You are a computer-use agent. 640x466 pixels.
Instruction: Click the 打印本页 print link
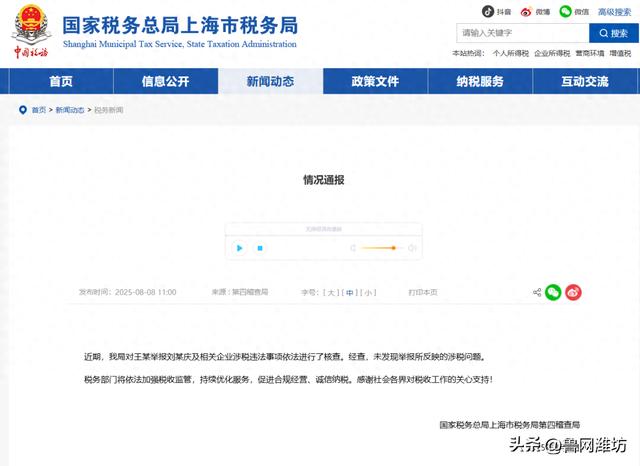point(422,293)
